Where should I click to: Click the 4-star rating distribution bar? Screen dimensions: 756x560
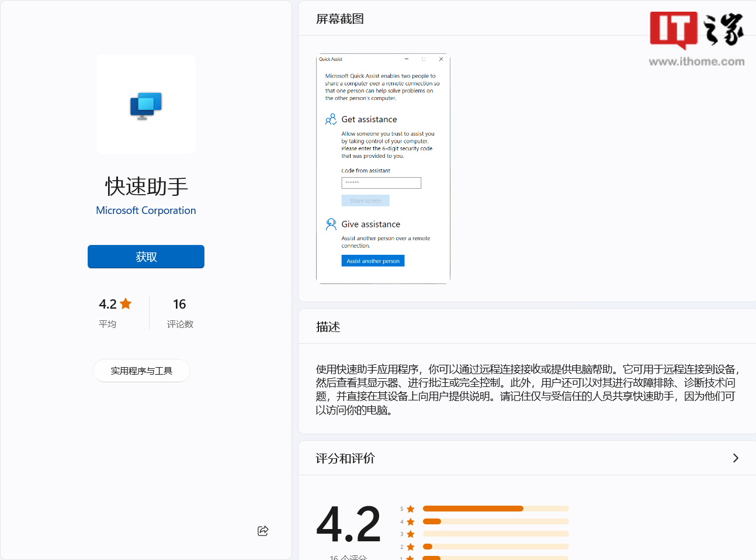(495, 521)
